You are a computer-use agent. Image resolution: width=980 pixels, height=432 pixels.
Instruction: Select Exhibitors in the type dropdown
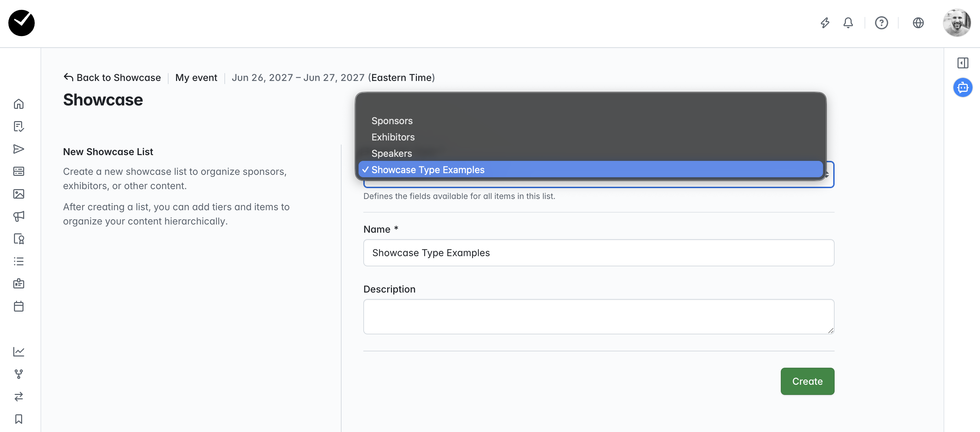click(590, 137)
